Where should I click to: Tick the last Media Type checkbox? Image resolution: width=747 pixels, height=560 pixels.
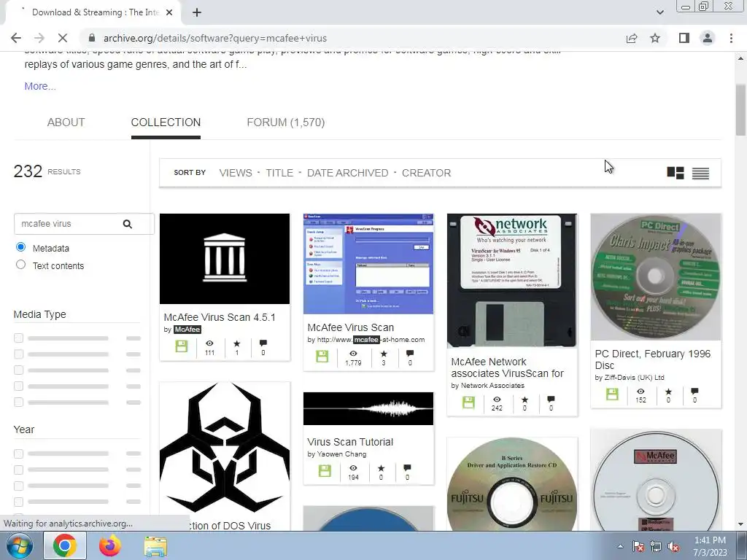click(18, 402)
